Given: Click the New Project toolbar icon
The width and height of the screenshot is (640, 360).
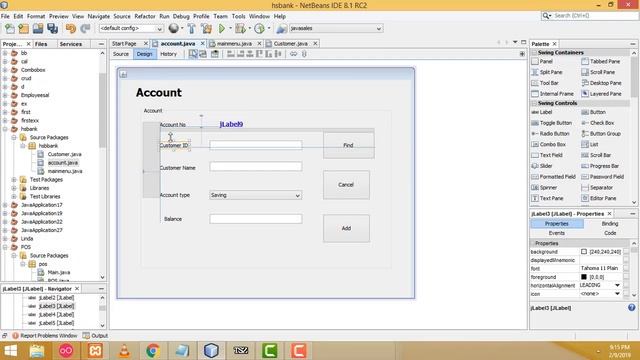Looking at the screenshot, I should click(x=24, y=28).
